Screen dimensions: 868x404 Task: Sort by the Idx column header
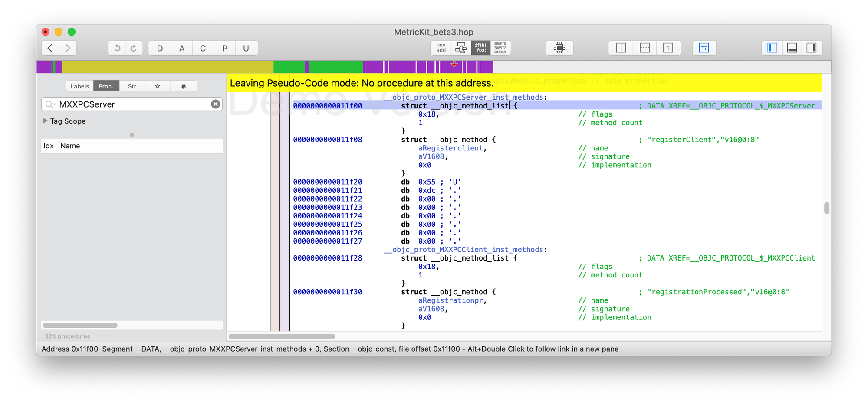click(49, 146)
